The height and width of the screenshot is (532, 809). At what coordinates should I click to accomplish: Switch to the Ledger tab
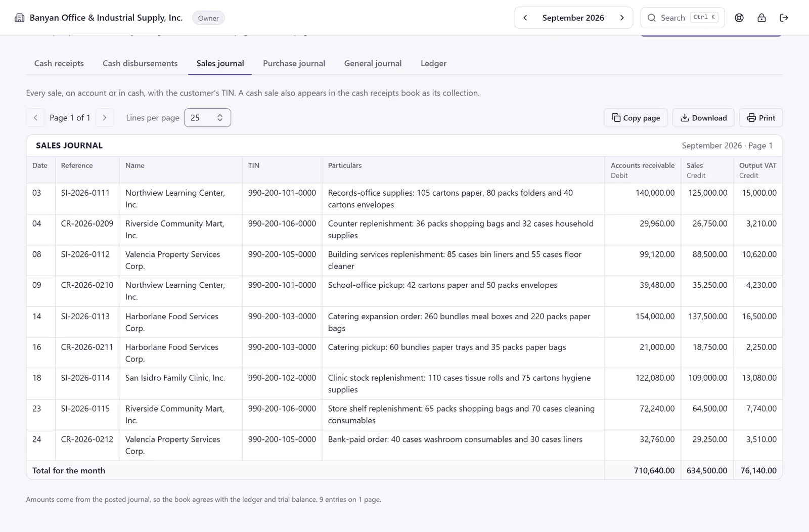(x=433, y=63)
